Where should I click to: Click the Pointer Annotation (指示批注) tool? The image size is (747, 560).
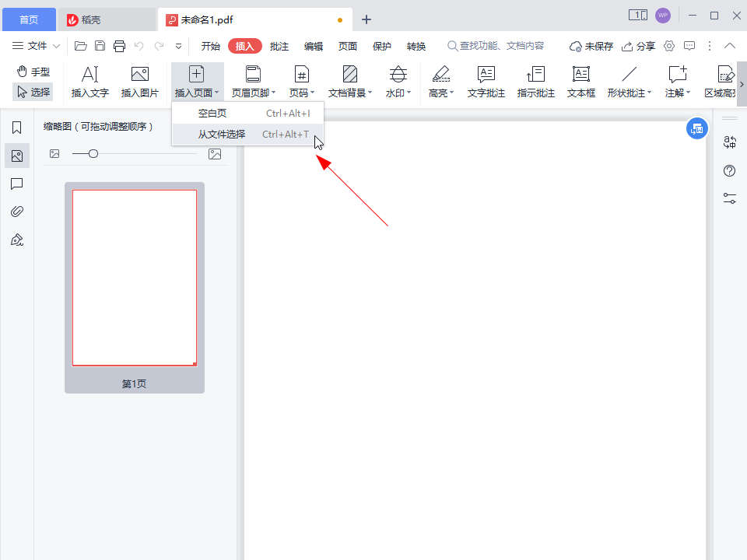click(536, 82)
